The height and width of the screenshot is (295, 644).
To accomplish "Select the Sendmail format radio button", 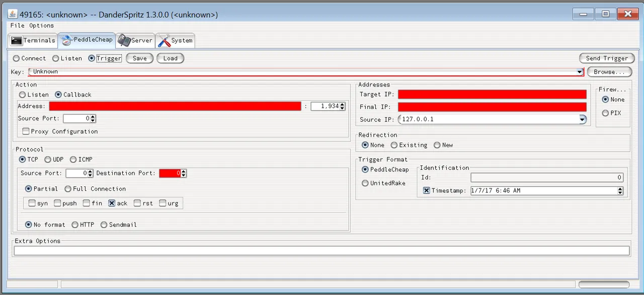I will (x=104, y=225).
